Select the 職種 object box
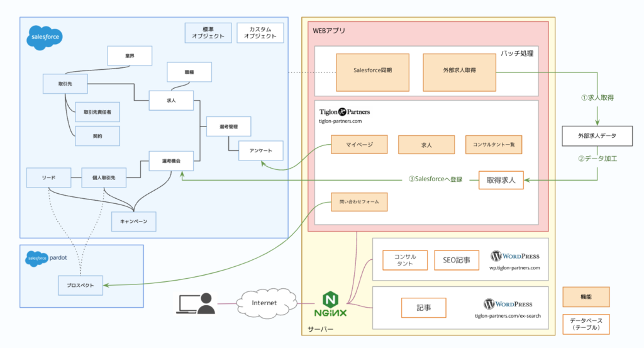644x348 pixels. point(189,72)
